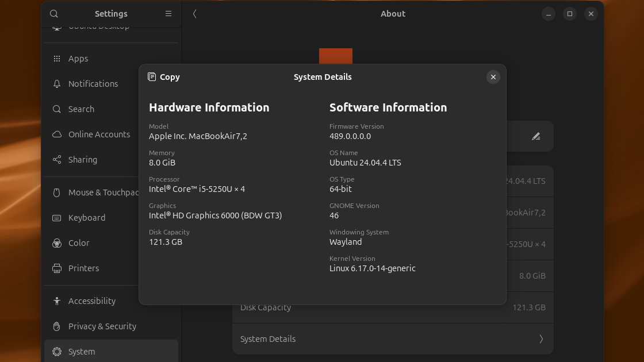Open Accessibility settings
The width and height of the screenshot is (644, 362).
[91, 301]
